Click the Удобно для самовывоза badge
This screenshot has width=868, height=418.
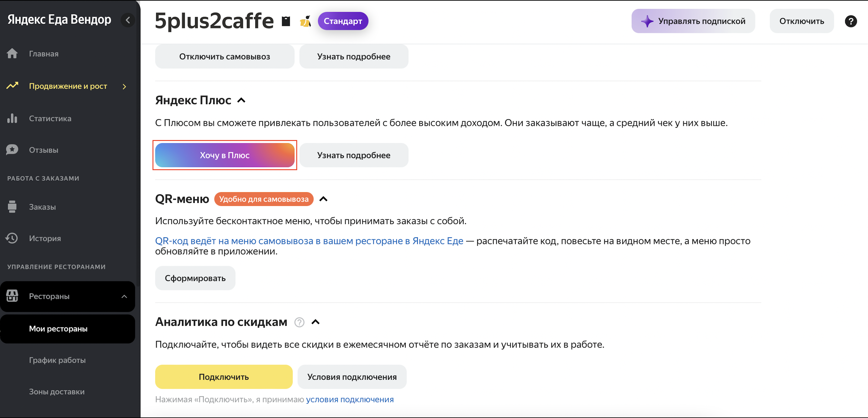click(264, 199)
